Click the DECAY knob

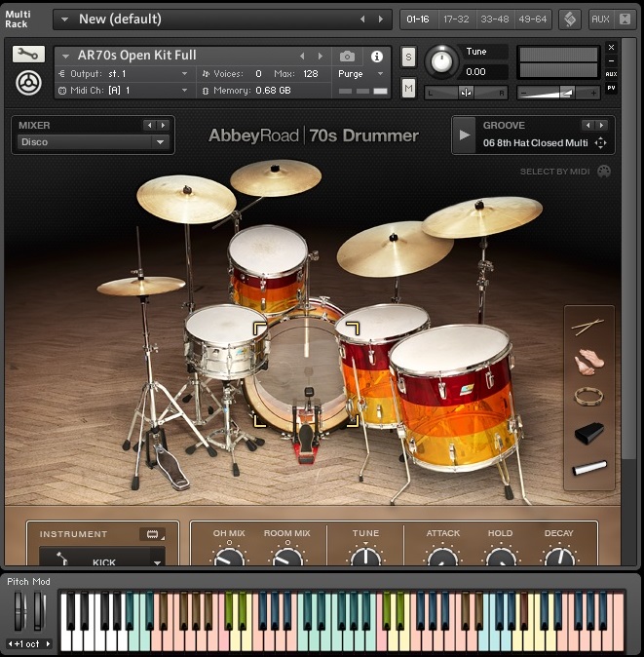(560, 556)
